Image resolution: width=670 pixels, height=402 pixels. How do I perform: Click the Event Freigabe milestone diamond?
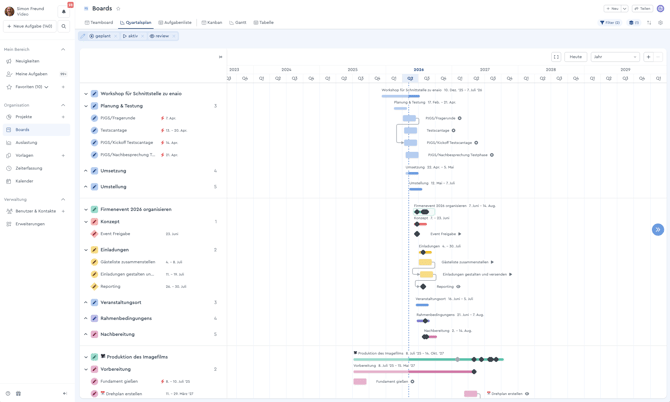417,234
